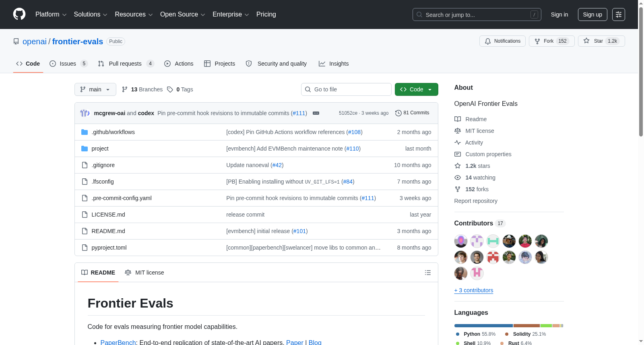Screen dimensions: 644x345
Task: Click the LICENSE.md file icon
Action: (85, 215)
